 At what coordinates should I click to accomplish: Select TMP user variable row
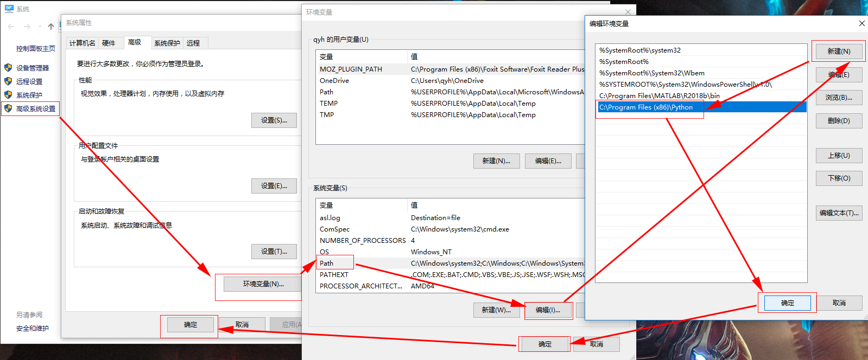pyautogui.click(x=450, y=114)
